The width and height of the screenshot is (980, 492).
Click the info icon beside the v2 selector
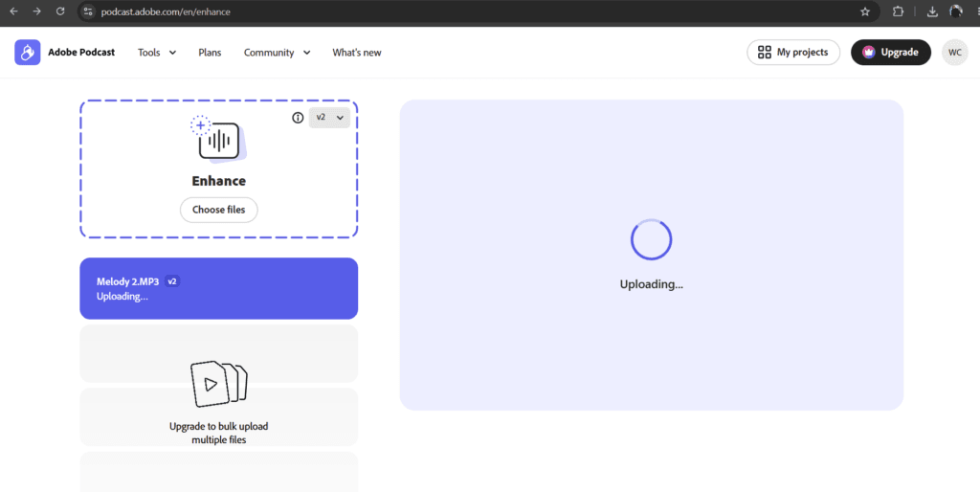tap(298, 118)
